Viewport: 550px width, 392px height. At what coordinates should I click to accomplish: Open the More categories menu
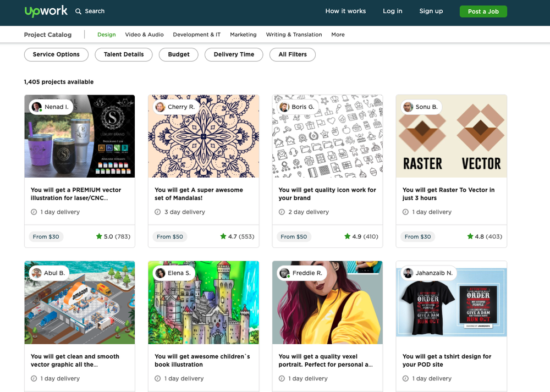click(338, 35)
